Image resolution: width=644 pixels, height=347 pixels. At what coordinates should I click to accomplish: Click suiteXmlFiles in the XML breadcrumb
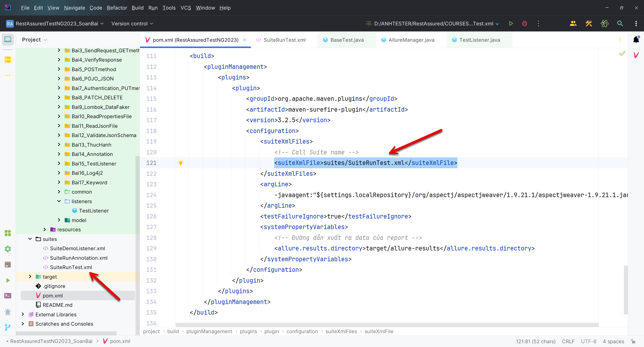(341, 331)
